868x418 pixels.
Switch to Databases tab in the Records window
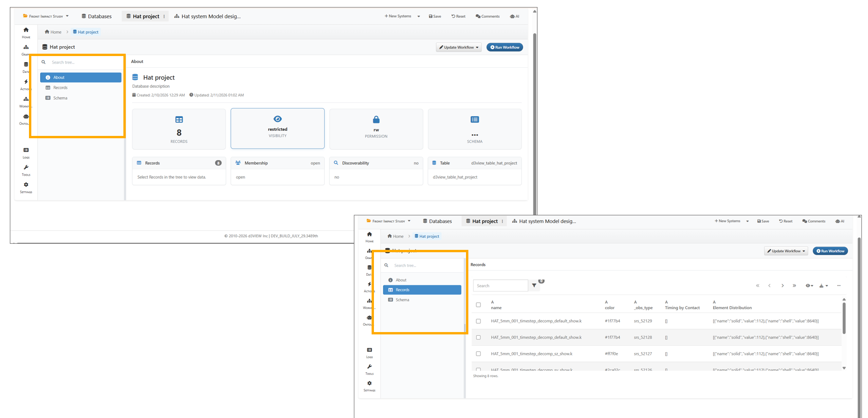click(437, 221)
